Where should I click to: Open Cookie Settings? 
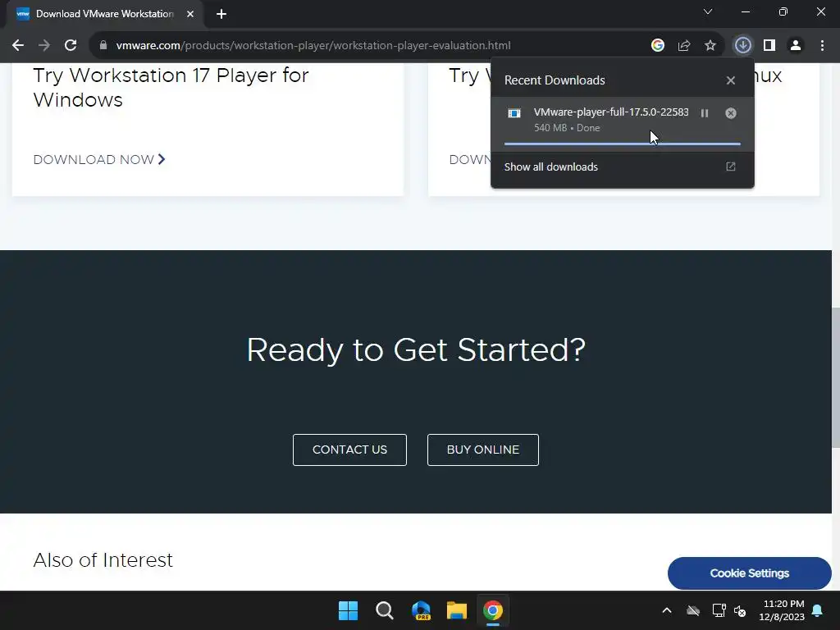(x=749, y=573)
